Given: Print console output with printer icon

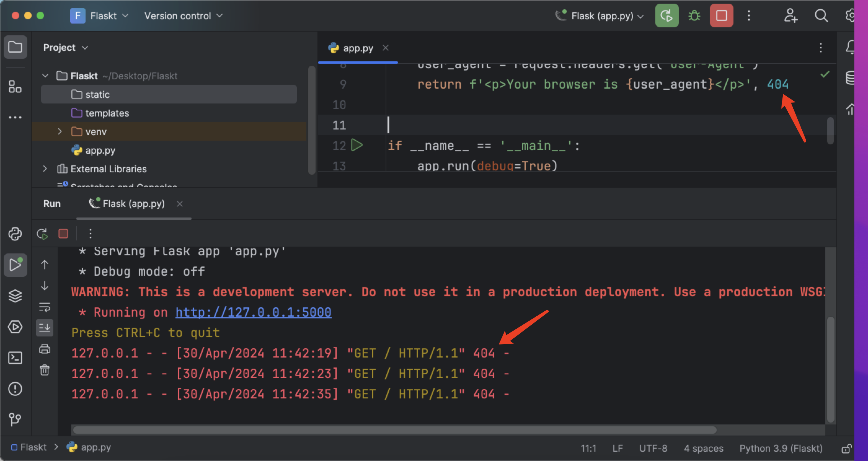Looking at the screenshot, I should click(x=44, y=349).
